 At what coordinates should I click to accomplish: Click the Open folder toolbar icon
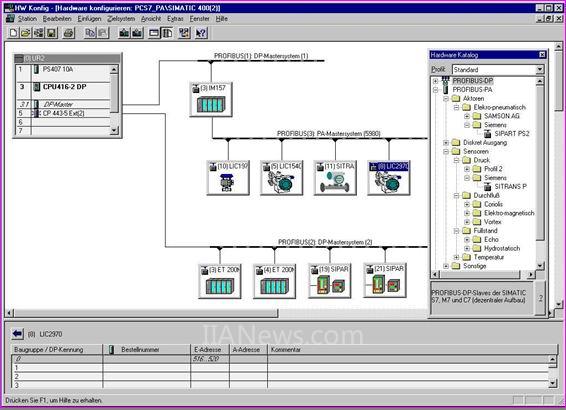(26, 33)
